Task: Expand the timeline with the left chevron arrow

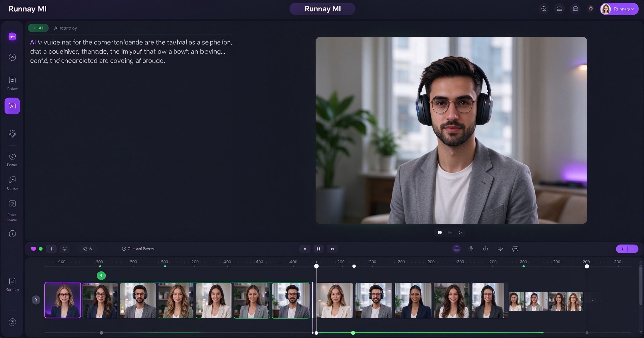Action: [36, 300]
